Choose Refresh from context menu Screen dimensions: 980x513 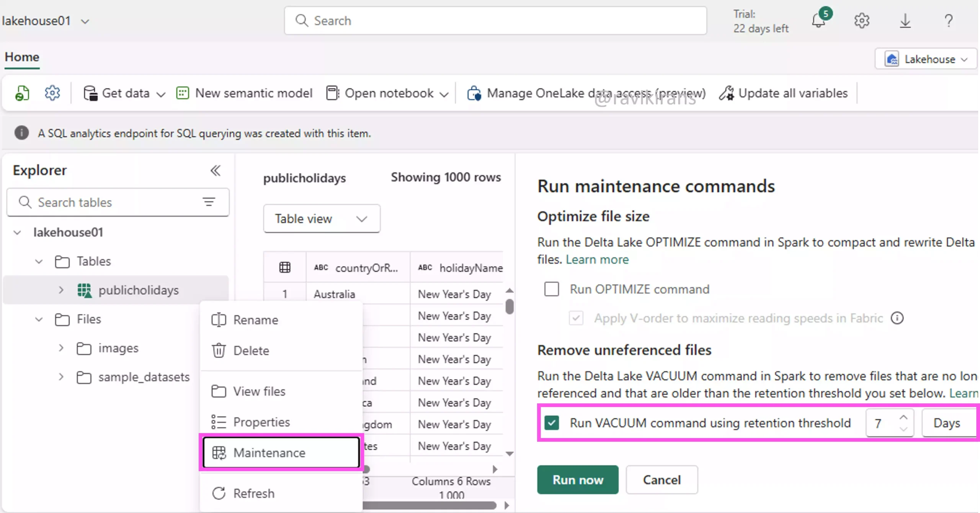[x=281, y=493]
